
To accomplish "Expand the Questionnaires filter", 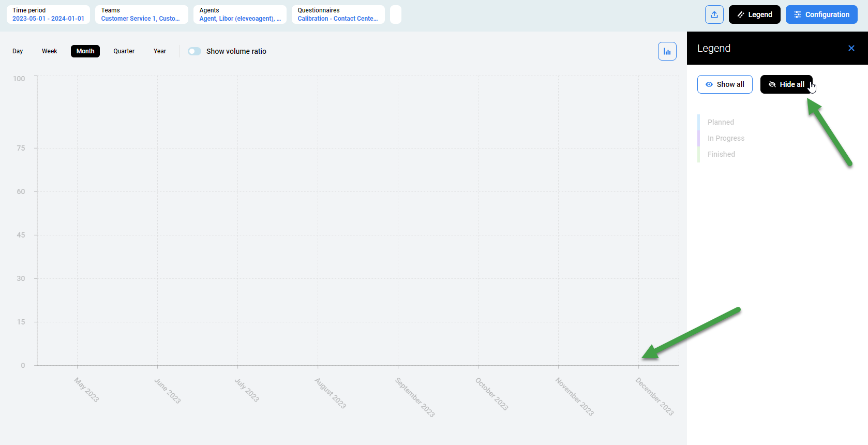I will coord(338,14).
